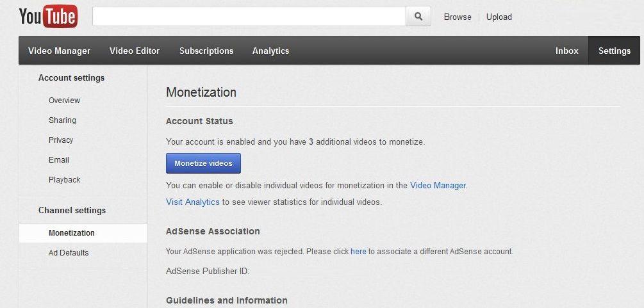
Task: Open the Upload link
Action: (x=499, y=17)
